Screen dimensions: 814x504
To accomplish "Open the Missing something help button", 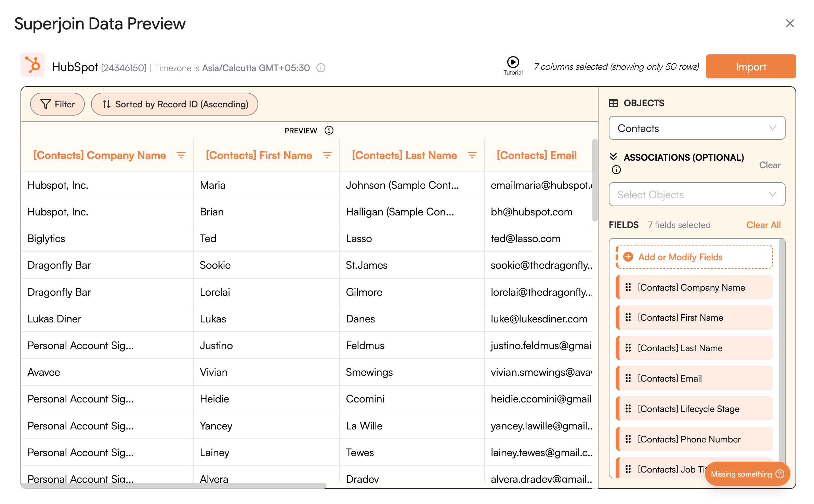I will point(747,474).
